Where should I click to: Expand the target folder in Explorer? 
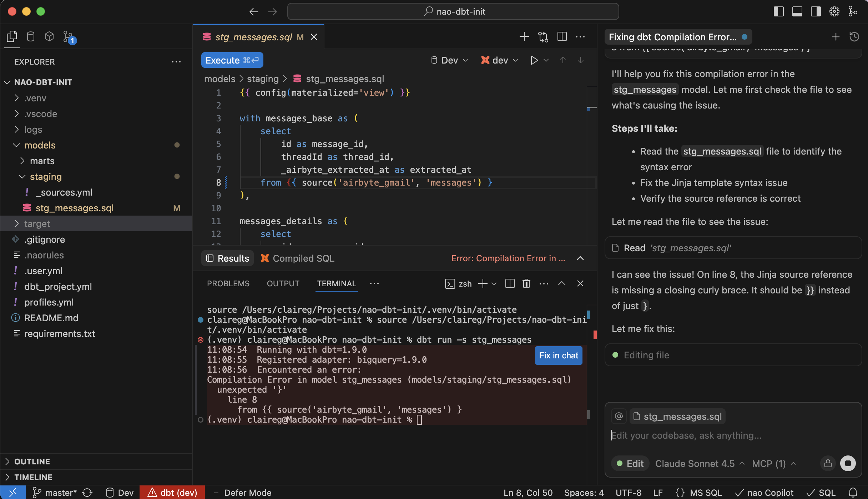37,223
